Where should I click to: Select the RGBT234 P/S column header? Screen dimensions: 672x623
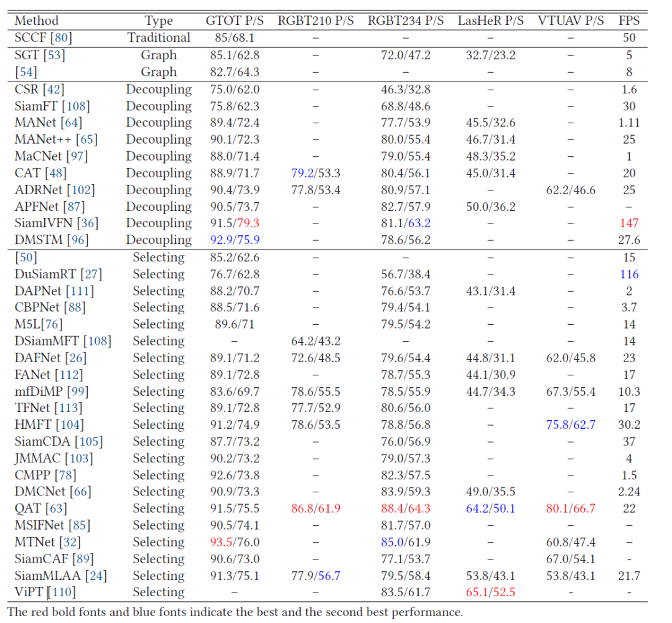[406, 21]
